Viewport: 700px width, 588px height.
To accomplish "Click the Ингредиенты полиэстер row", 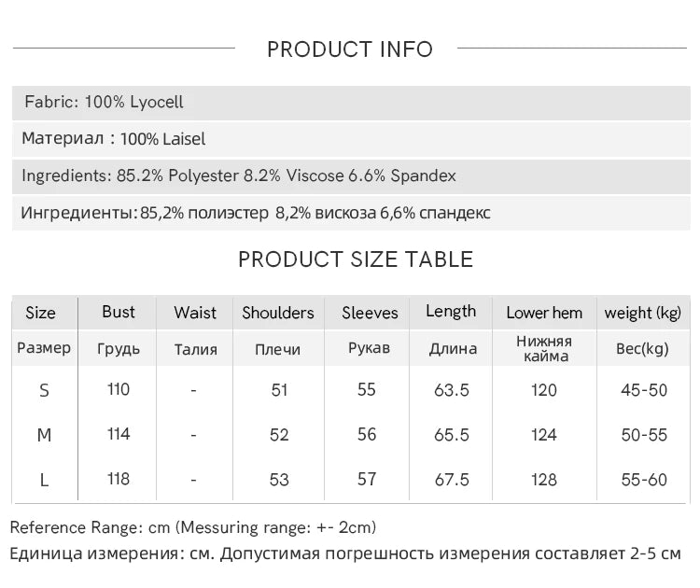I will [x=351, y=213].
